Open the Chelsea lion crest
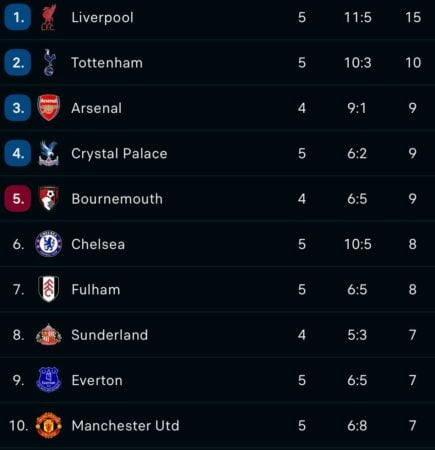The height and width of the screenshot is (450, 435). [x=49, y=244]
